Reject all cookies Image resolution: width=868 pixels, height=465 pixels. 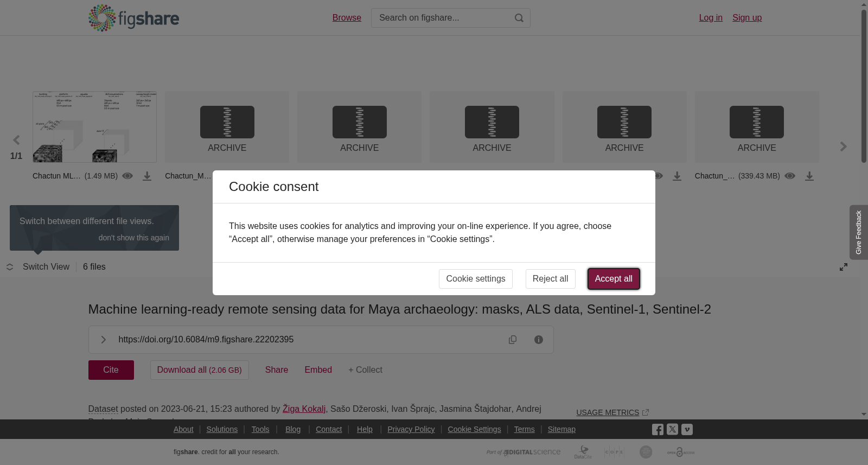pos(550,279)
